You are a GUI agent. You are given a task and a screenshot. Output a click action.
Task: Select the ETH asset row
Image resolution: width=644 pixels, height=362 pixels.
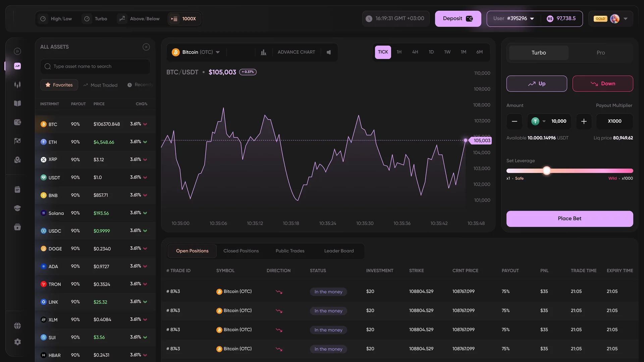[95, 142]
